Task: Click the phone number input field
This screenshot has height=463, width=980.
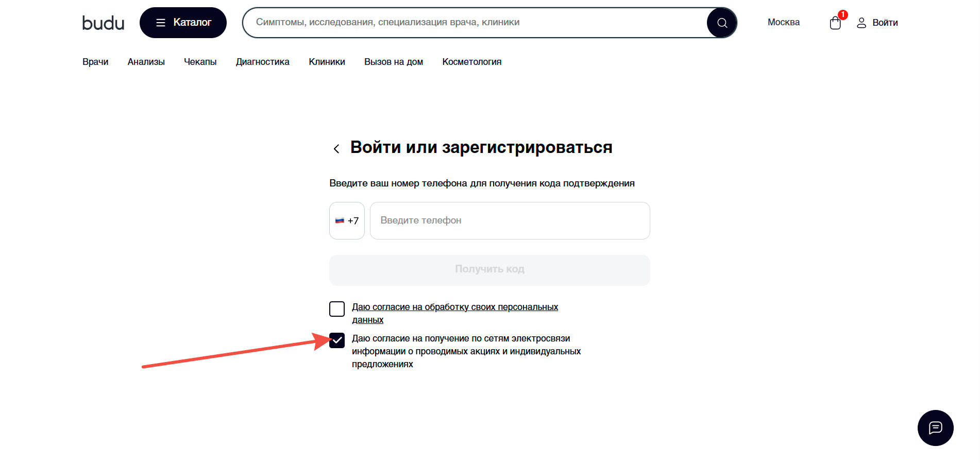Action: click(510, 220)
